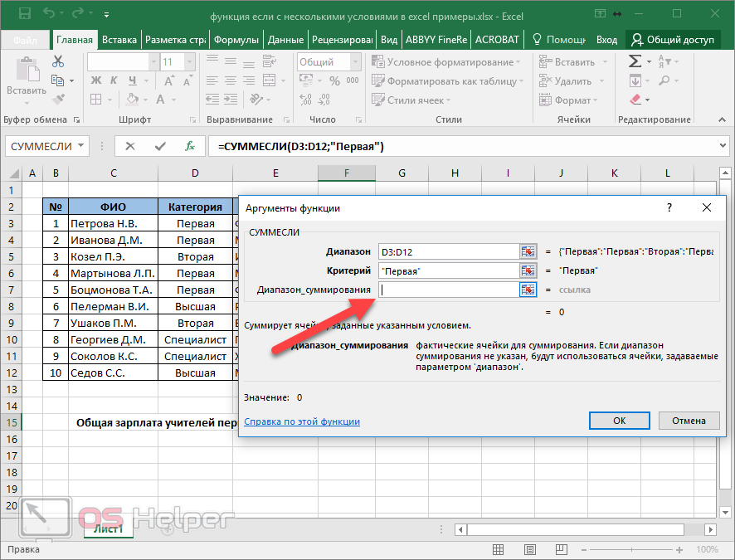
Task: Click the text orientation icon
Action: click(x=256, y=100)
